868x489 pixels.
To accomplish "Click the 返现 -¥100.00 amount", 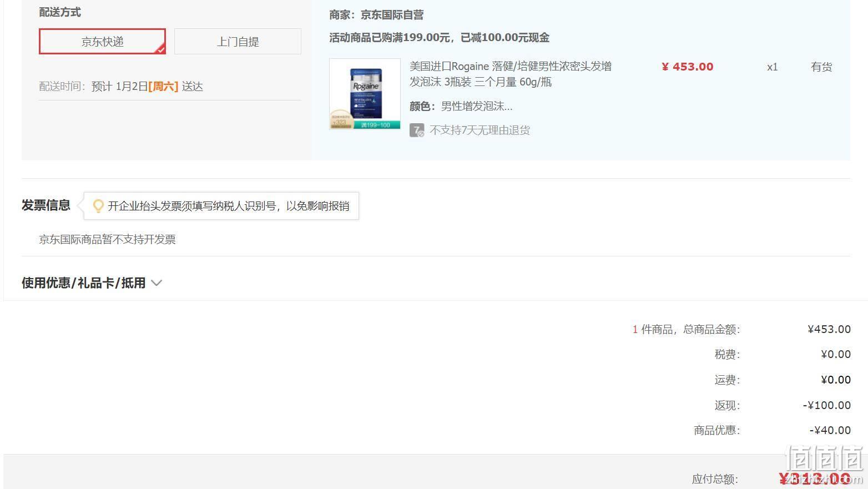I will click(826, 405).
